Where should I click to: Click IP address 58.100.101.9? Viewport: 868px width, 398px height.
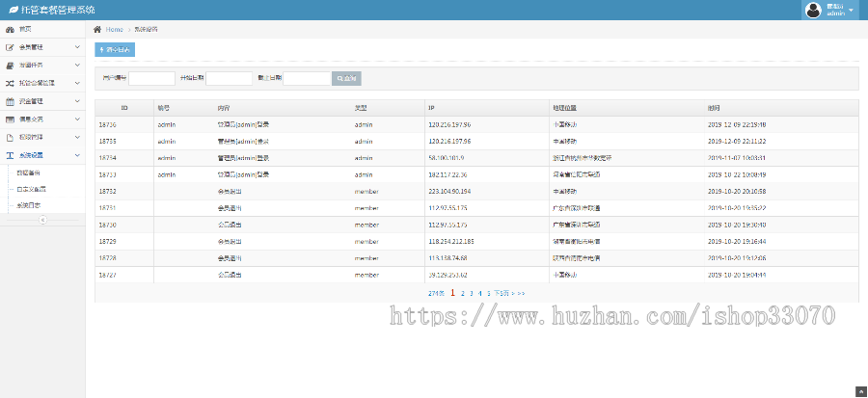pyautogui.click(x=447, y=158)
